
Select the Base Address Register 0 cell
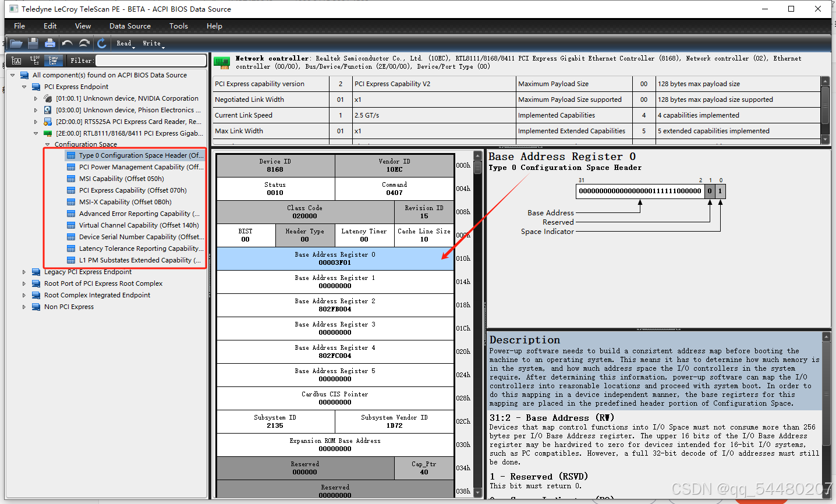[335, 258]
